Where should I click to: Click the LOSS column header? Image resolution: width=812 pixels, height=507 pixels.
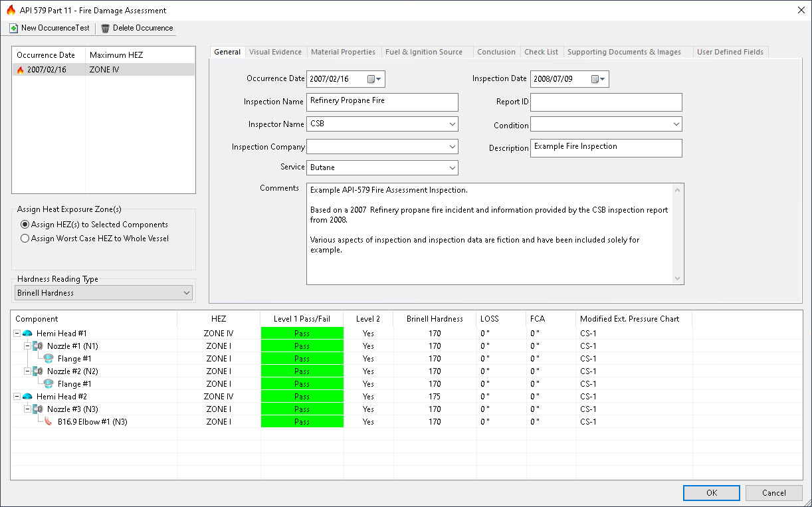[501, 319]
